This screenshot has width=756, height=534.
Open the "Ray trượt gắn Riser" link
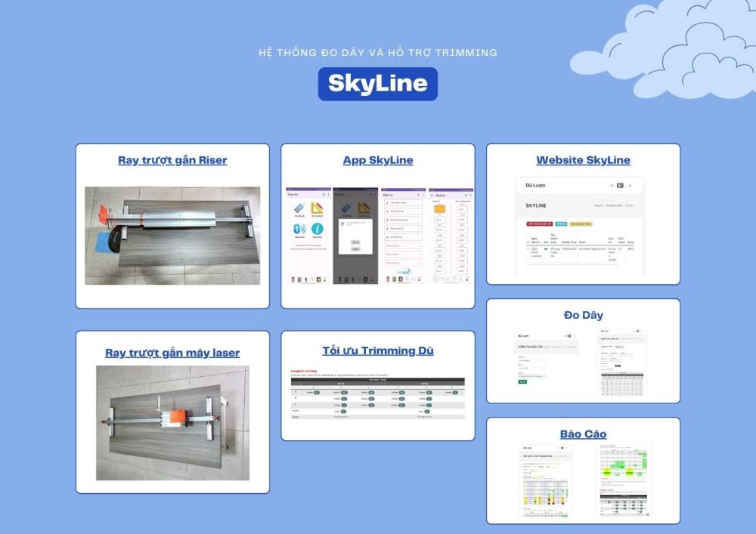[x=172, y=160]
